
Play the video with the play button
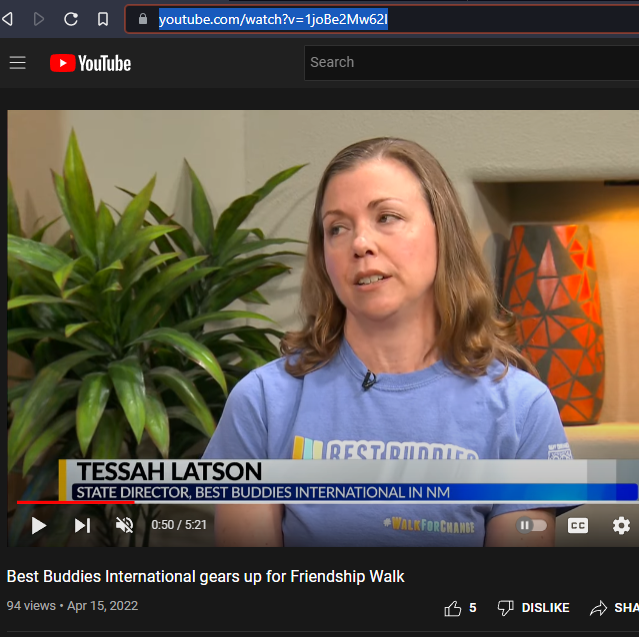click(x=38, y=525)
